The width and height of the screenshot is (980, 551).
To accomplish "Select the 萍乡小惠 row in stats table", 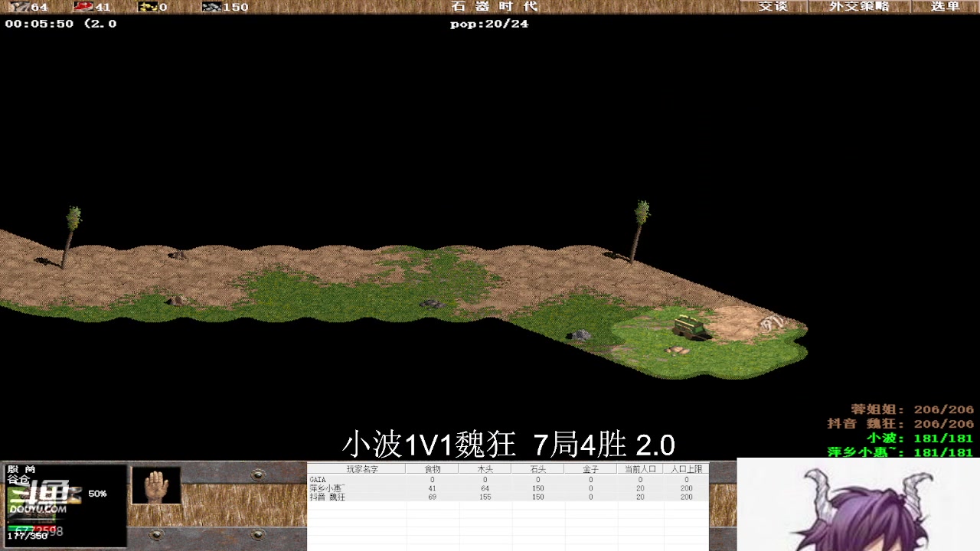I will (507, 488).
